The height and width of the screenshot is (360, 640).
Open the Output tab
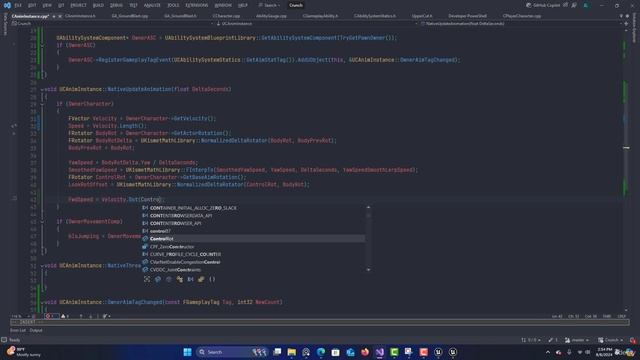coord(36,330)
